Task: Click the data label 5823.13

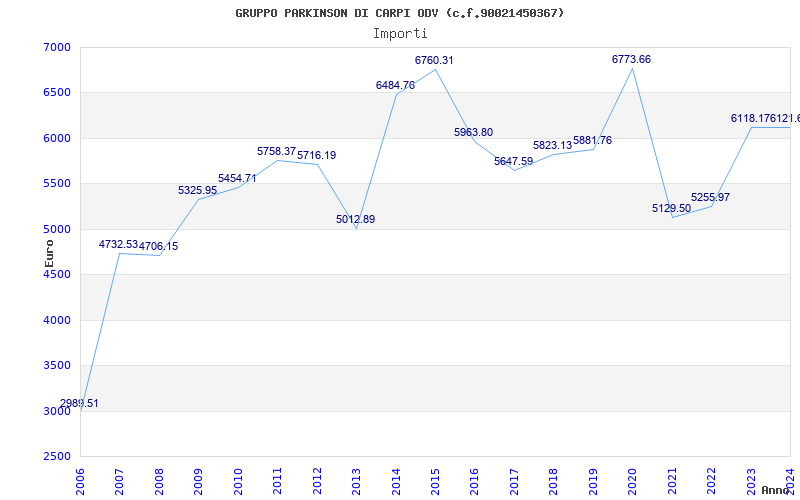Action: (553, 145)
